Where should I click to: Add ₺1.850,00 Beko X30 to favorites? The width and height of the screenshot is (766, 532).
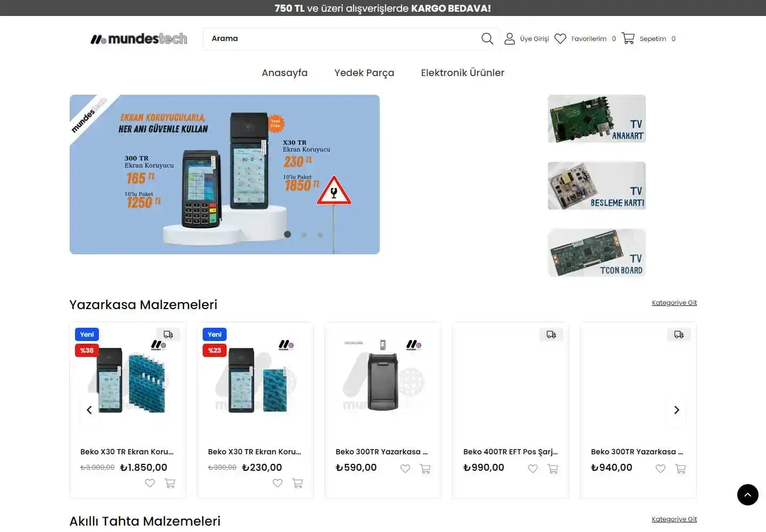[150, 483]
